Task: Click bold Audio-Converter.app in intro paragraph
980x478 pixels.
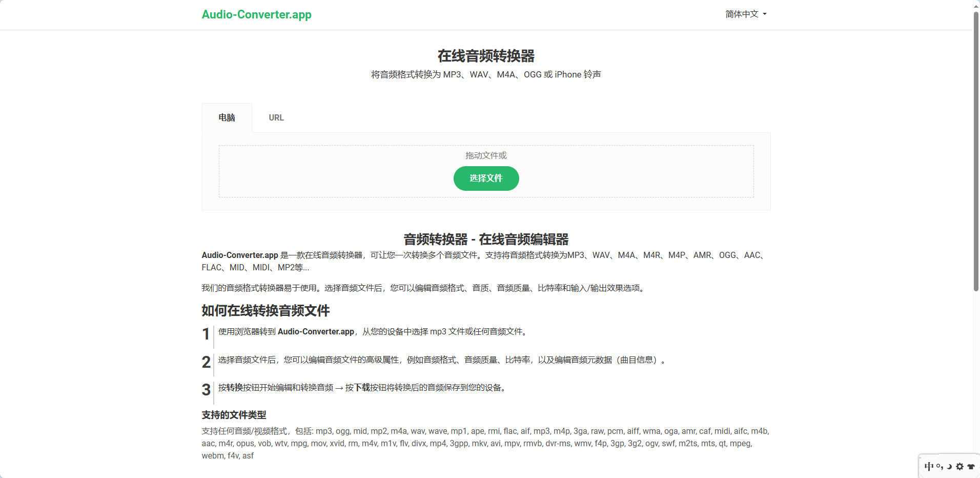Action: coord(240,255)
